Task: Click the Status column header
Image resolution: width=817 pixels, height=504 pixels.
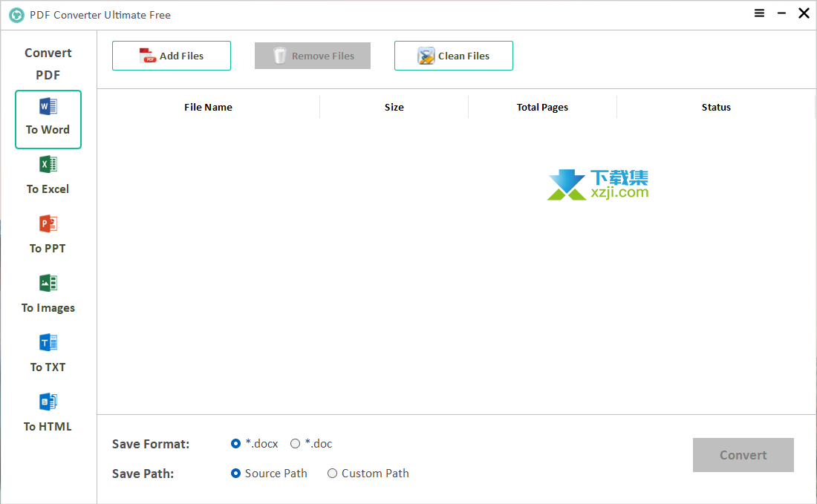Action: click(x=716, y=107)
